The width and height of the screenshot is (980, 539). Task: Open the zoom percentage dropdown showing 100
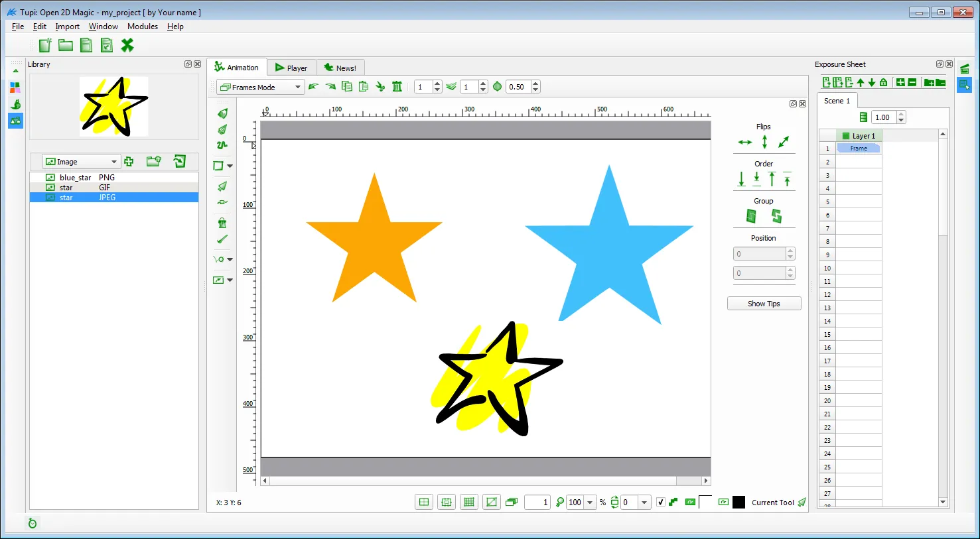(589, 503)
